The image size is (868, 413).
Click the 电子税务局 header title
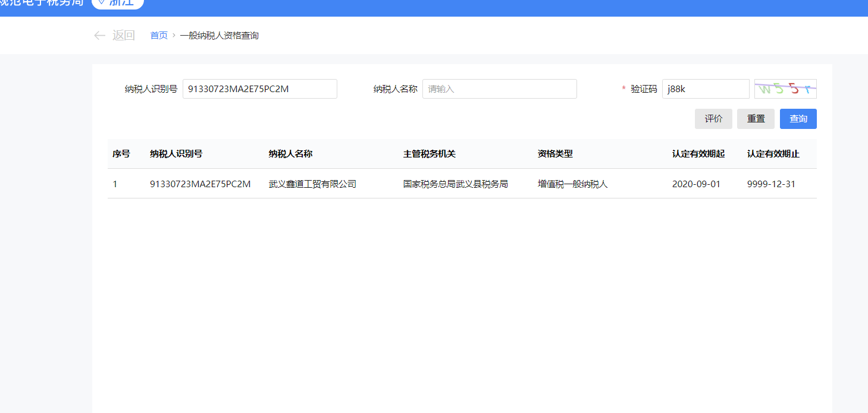pyautogui.click(x=42, y=3)
